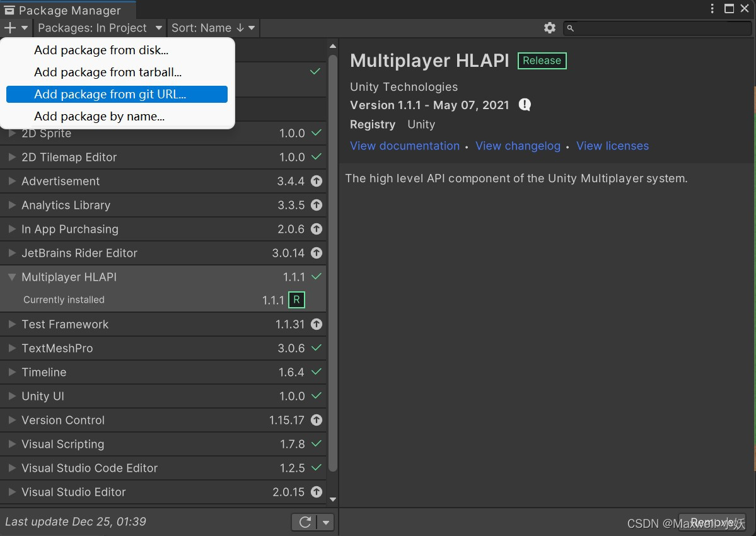Click the package list scrollbar thumb
This screenshot has width=756, height=536.
click(333, 264)
